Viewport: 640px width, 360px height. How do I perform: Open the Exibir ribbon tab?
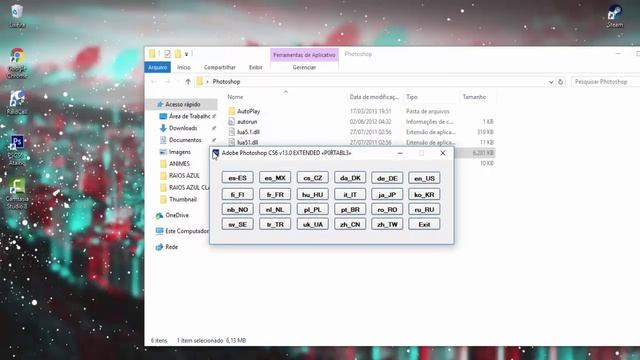256,67
